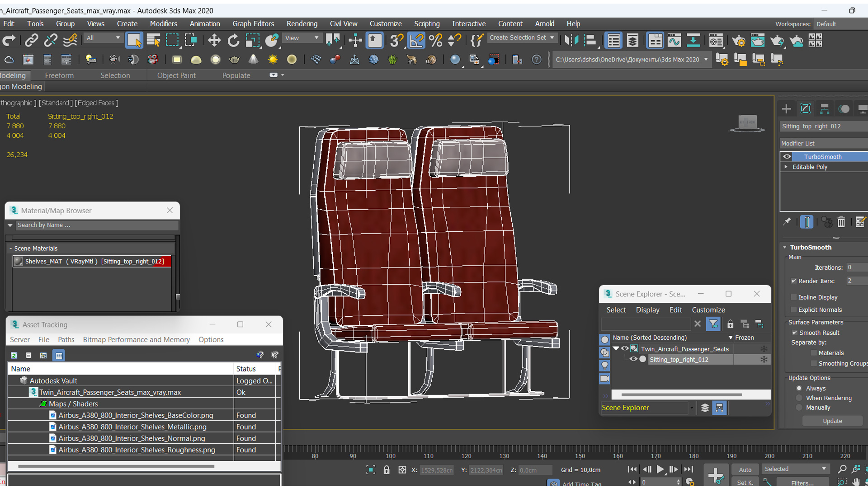
Task: Select the Move transform tool
Action: [x=214, y=41]
